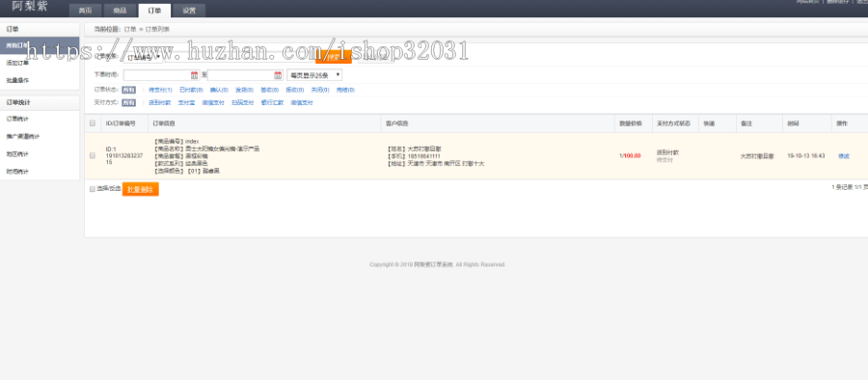This screenshot has height=380, width=868.
Task: Click 订单 in the breadcrumb path
Action: pos(129,29)
